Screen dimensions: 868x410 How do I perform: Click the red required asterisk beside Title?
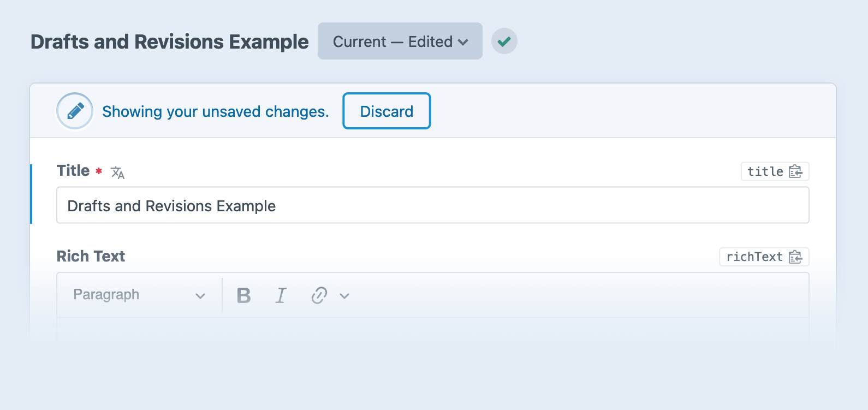click(x=98, y=170)
